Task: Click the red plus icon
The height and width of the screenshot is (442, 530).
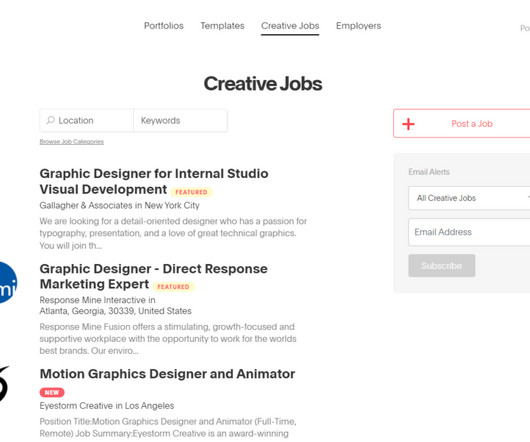Action: point(408,124)
